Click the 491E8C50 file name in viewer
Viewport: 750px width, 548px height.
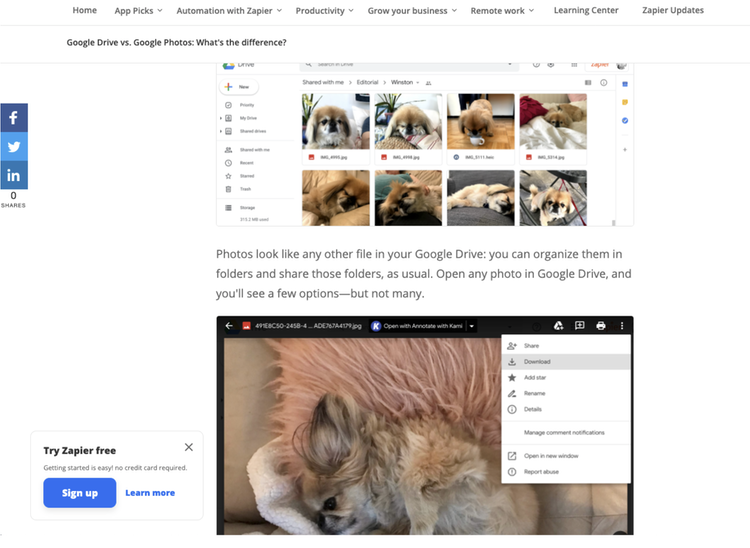click(308, 326)
